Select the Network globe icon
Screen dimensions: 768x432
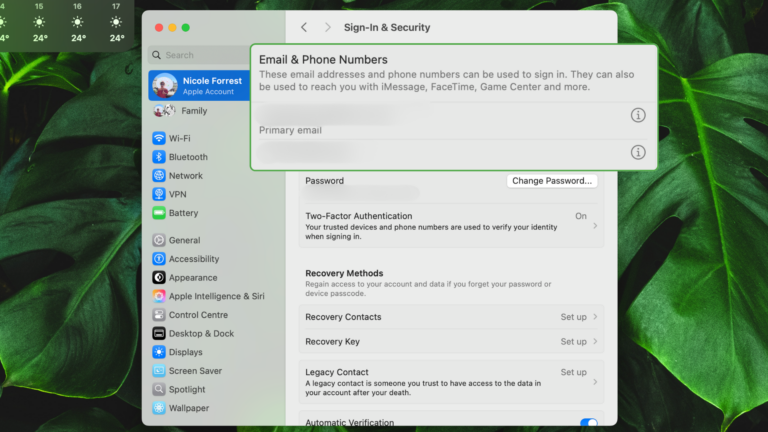coord(159,175)
